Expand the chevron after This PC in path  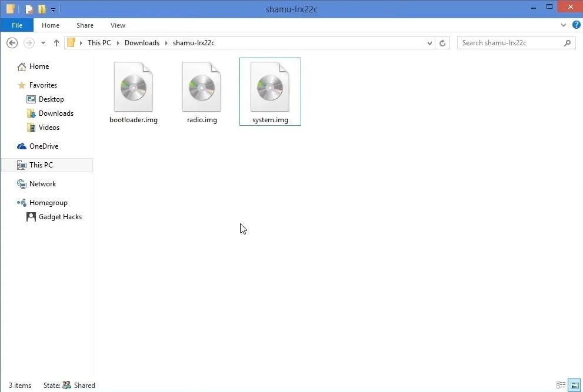tap(118, 43)
